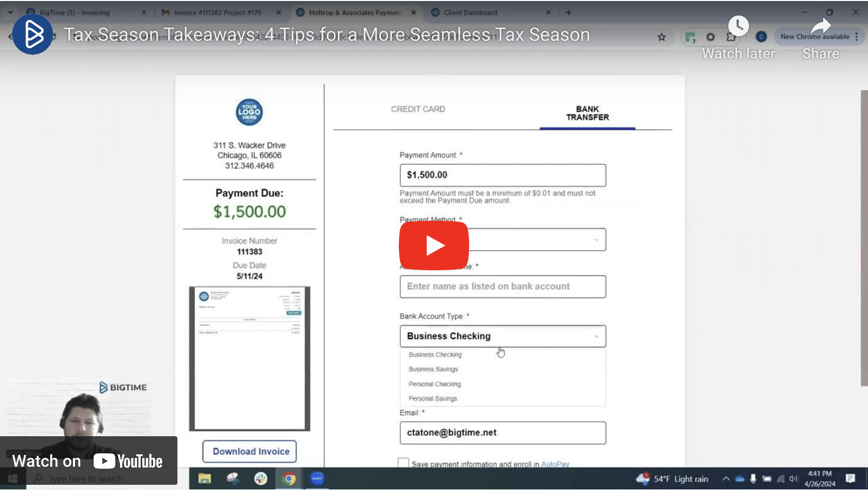Click the Download Invoice button

pyautogui.click(x=250, y=451)
